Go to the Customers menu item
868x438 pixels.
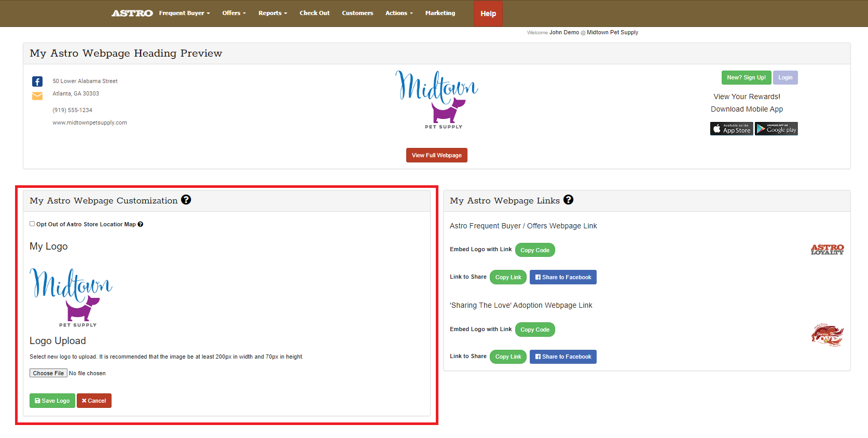(x=357, y=13)
